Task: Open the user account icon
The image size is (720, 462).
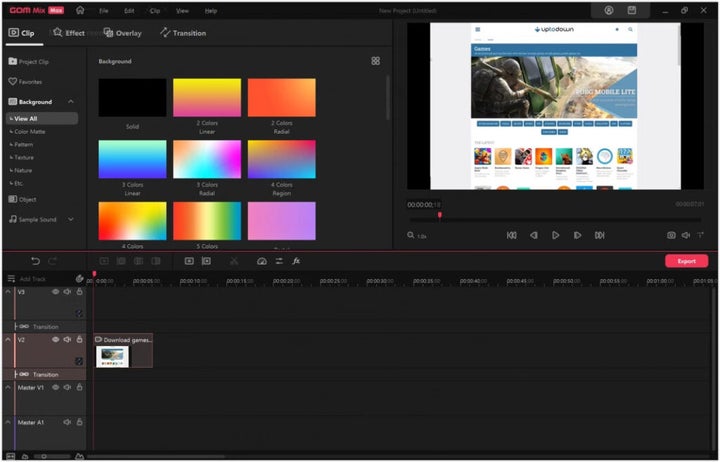Action: (608, 10)
